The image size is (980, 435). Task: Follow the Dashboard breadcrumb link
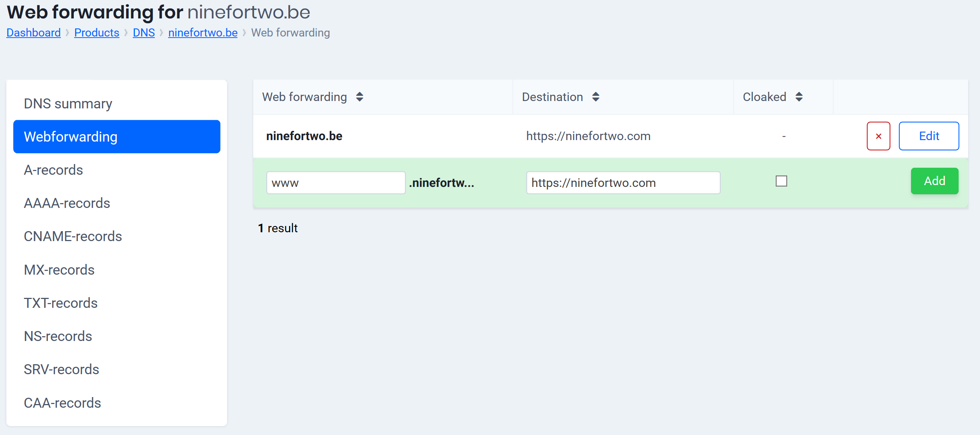point(34,33)
